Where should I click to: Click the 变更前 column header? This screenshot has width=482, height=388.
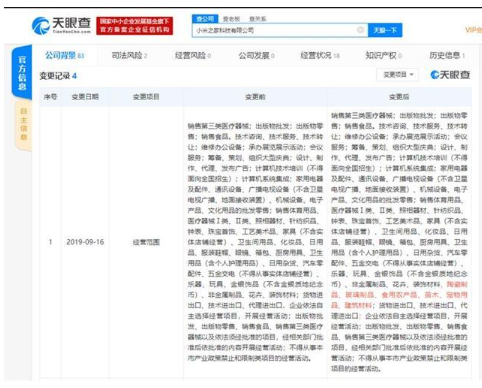coord(255,97)
